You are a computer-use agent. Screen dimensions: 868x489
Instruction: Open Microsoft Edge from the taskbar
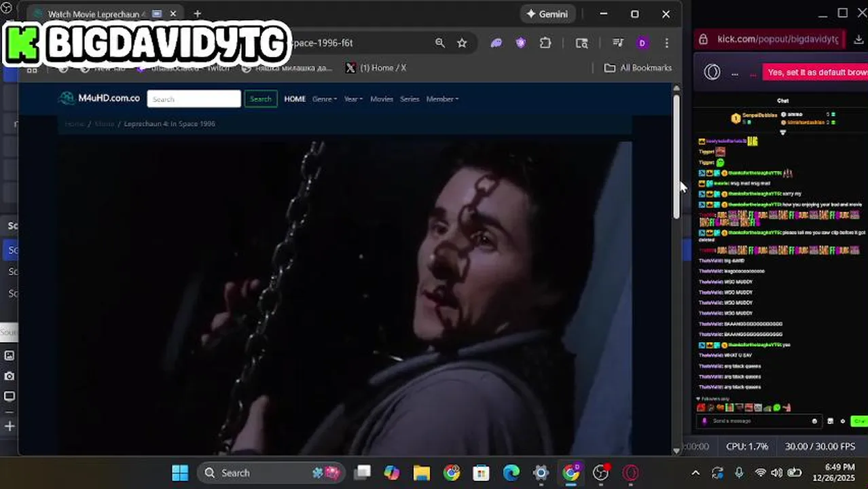point(511,473)
